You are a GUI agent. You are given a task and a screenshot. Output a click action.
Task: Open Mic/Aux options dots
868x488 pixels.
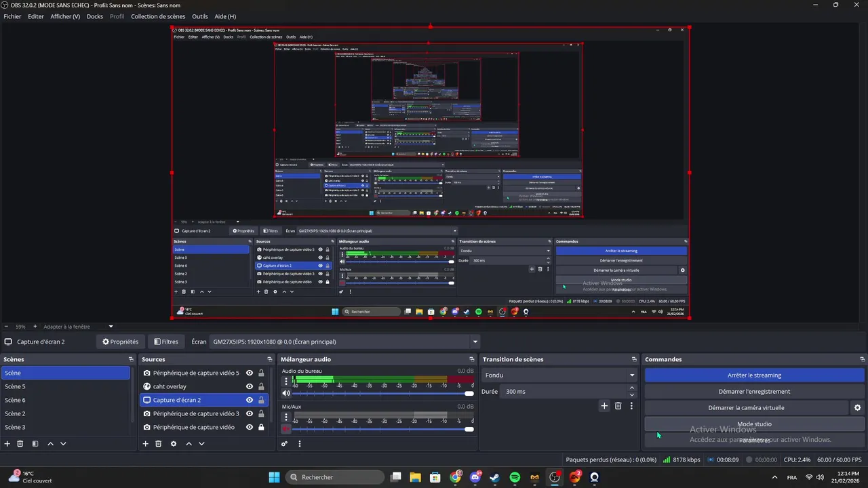[x=286, y=417]
